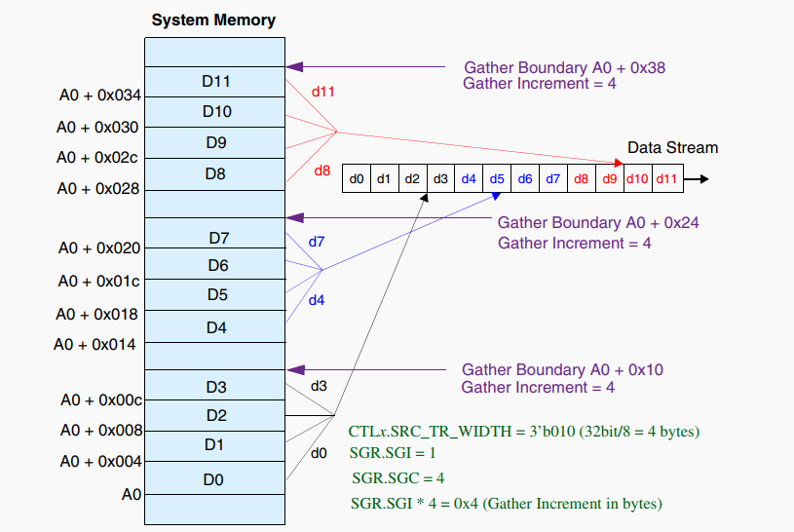Select the D4 memory cell
The image size is (794, 532).
tap(214, 326)
